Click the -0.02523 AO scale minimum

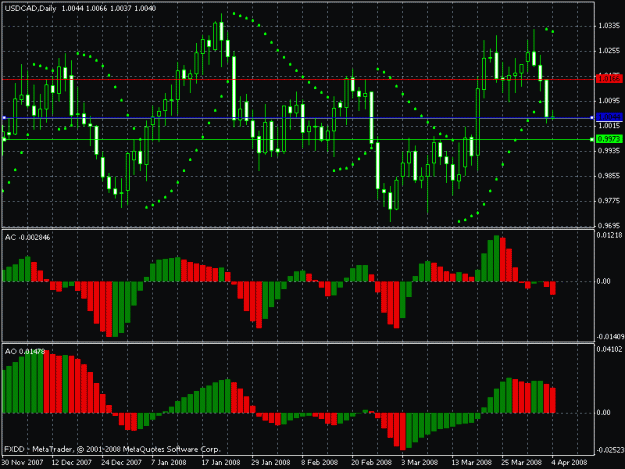pyautogui.click(x=610, y=451)
